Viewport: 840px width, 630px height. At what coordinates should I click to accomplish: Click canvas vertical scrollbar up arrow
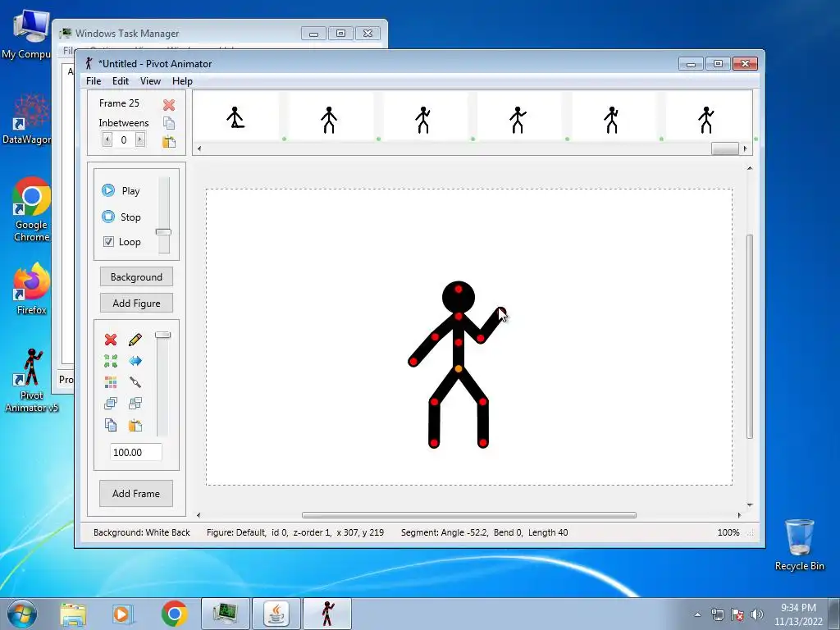pos(750,168)
